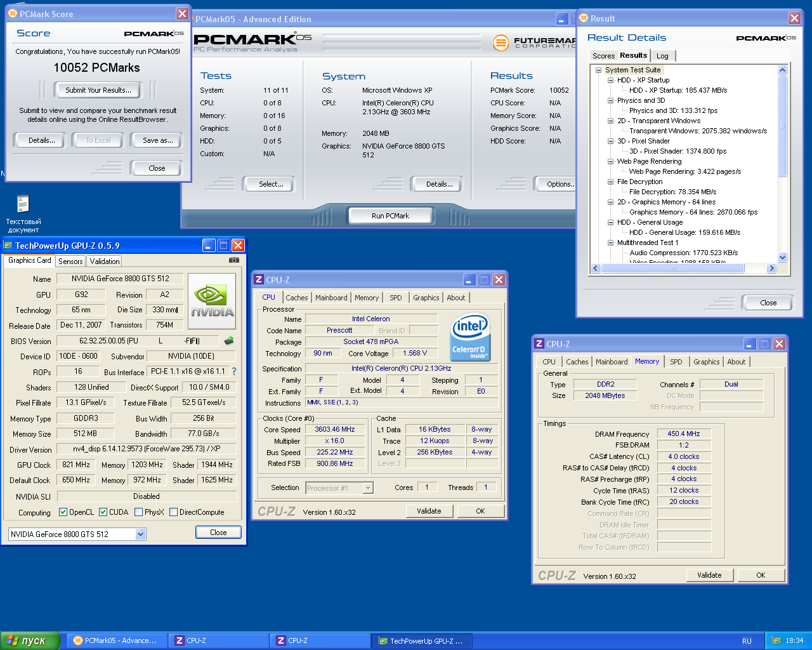This screenshot has width=812, height=650.
Task: Open the Scores tab in Result Details
Action: tap(603, 56)
